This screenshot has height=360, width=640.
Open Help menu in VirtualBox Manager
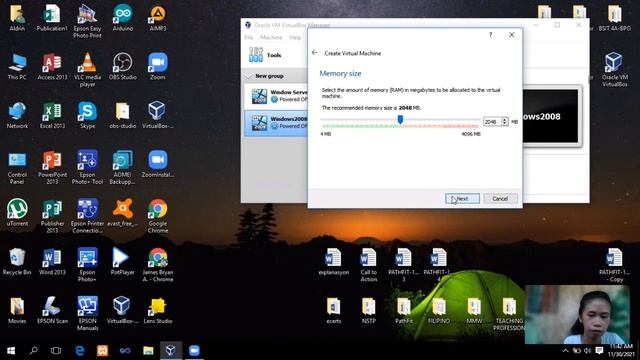(295, 37)
